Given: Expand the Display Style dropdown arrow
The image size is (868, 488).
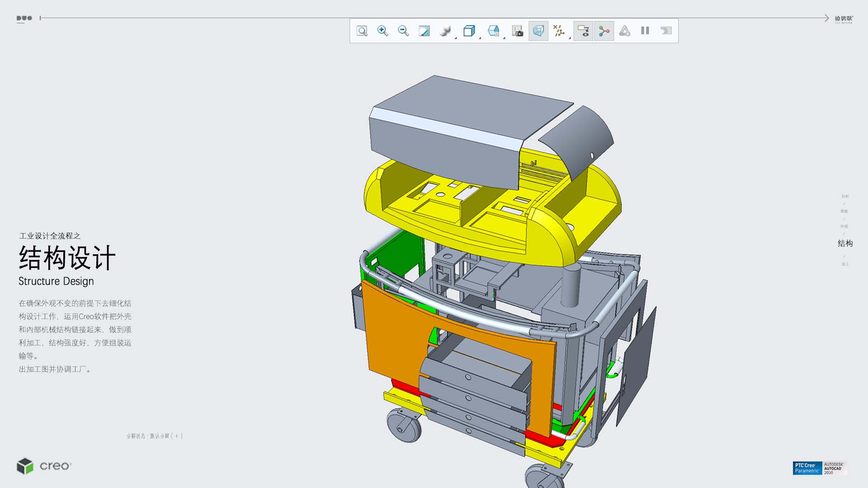Looking at the screenshot, I should 480,38.
